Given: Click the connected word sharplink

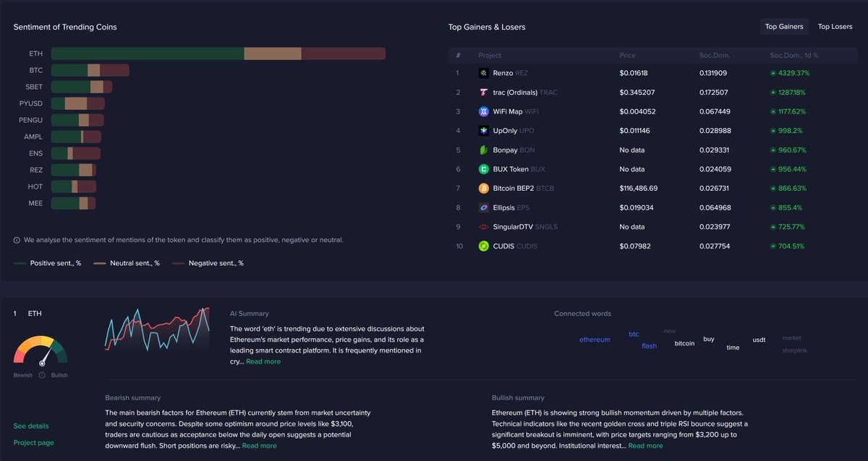Looking at the screenshot, I should pyautogui.click(x=795, y=350).
